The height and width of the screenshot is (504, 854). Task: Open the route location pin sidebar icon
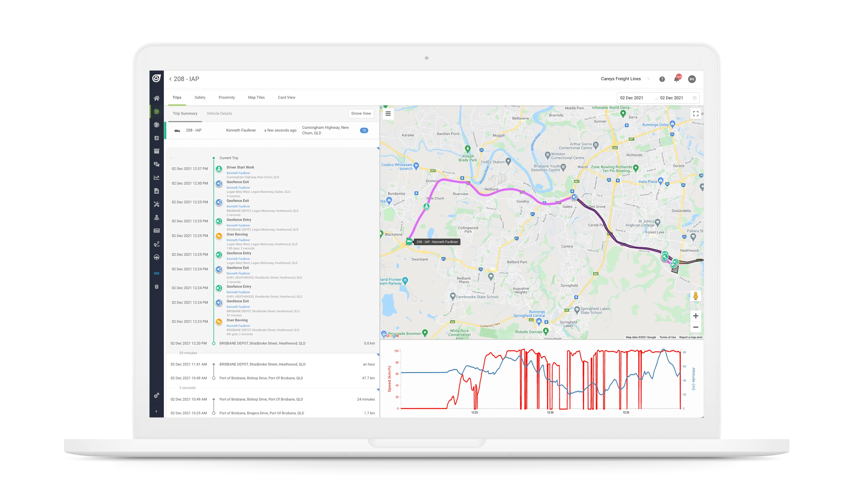pyautogui.click(x=156, y=244)
